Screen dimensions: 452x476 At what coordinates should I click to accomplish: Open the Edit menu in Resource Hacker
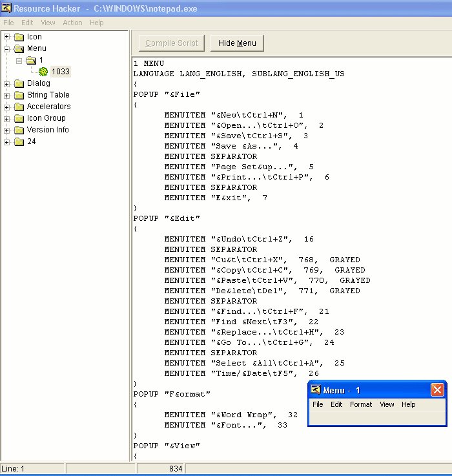click(x=27, y=23)
